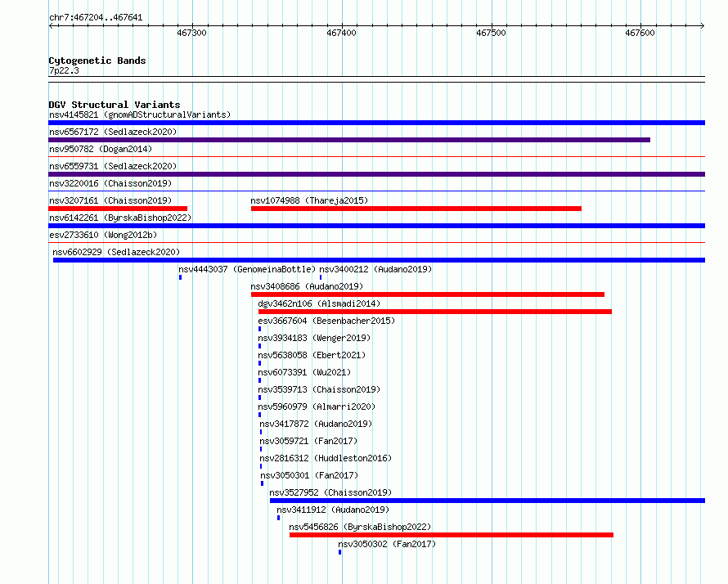Click the purple bar under nsv6559731
Viewport: 728px width, 584px height.
pyautogui.click(x=376, y=174)
